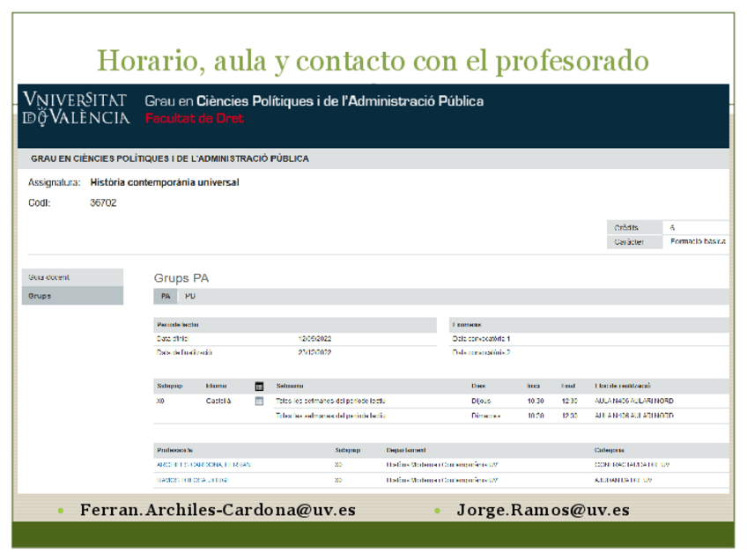Click the Castellà language cell

[218, 401]
